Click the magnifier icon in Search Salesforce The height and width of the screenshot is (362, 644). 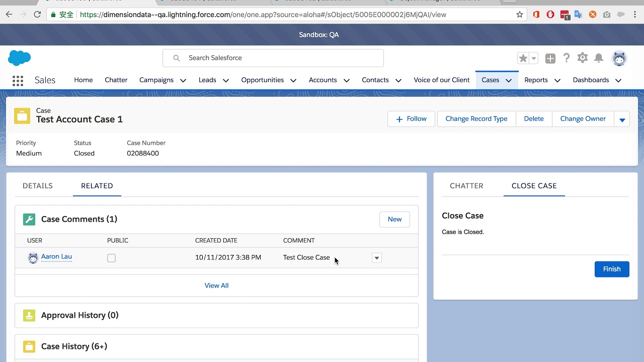[x=177, y=58]
